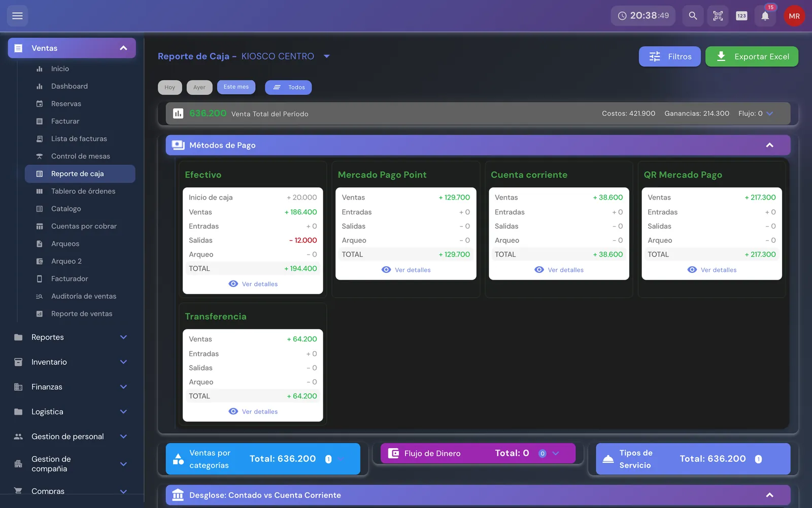This screenshot has height=508, width=812.
Task: Click the info badge in Ventas por categorías
Action: pyautogui.click(x=328, y=459)
